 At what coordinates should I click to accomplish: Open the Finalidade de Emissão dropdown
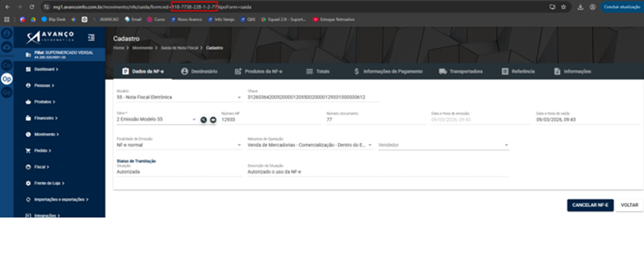[x=179, y=145]
